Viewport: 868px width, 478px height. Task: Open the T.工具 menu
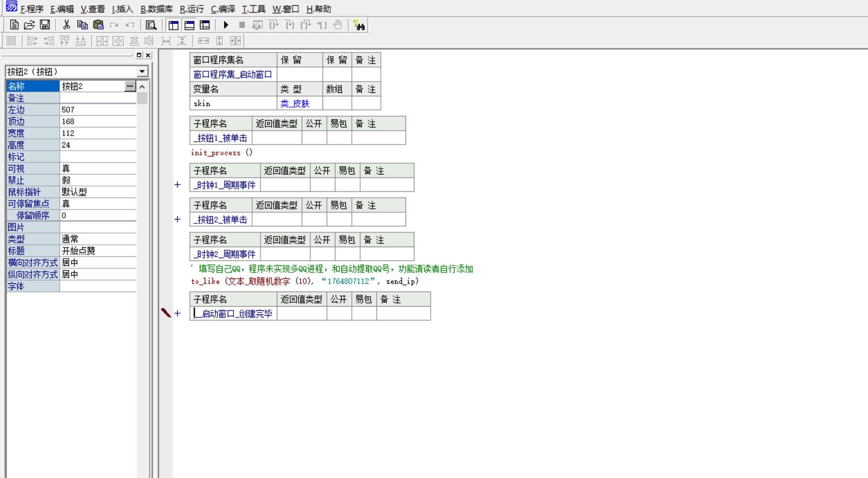click(254, 9)
